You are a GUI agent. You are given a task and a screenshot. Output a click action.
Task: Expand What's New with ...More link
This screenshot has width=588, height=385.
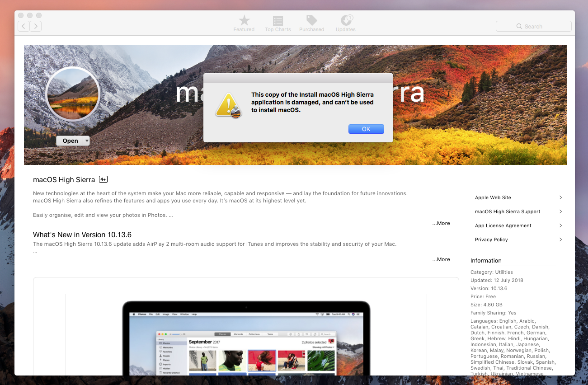coord(441,259)
